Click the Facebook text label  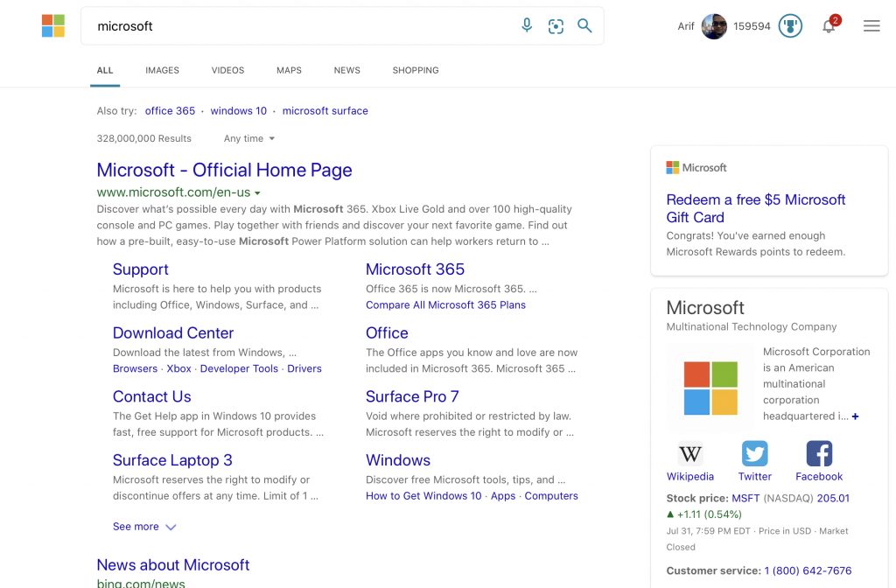coord(819,477)
